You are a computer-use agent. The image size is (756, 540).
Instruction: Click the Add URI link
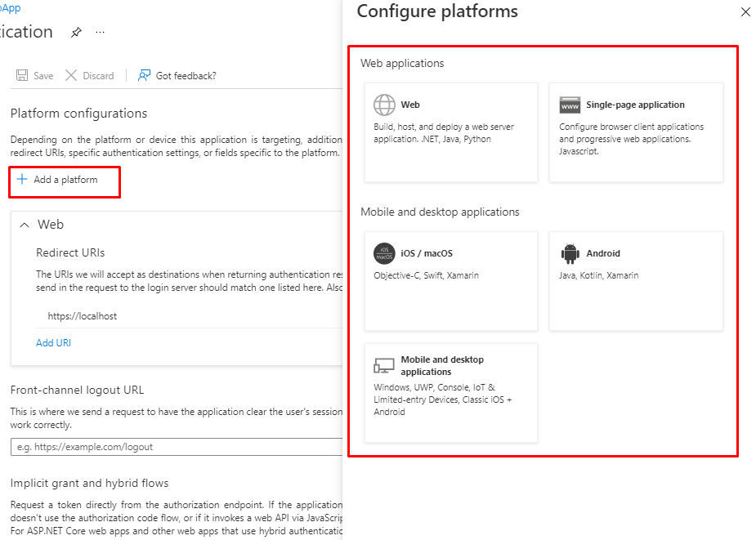[x=53, y=343]
